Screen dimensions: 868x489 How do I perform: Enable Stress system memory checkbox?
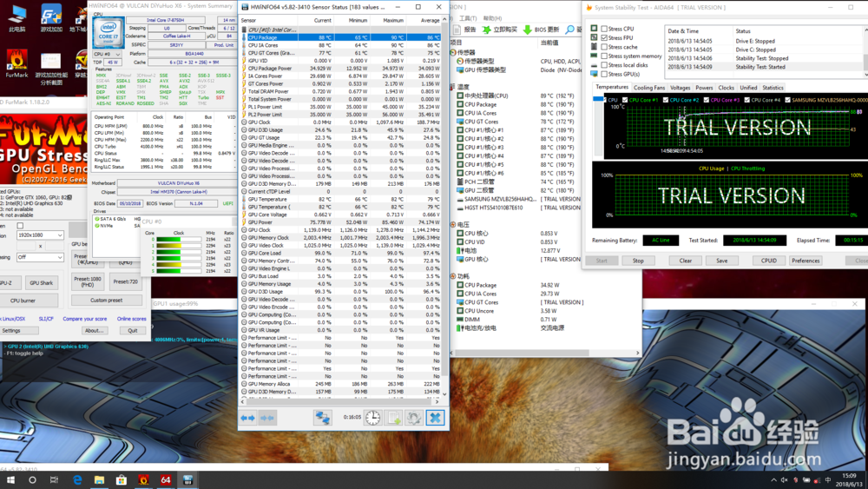click(x=604, y=56)
